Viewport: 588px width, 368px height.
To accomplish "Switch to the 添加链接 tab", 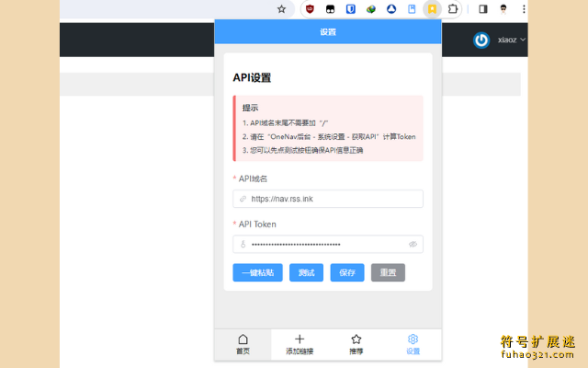I will coord(300,345).
